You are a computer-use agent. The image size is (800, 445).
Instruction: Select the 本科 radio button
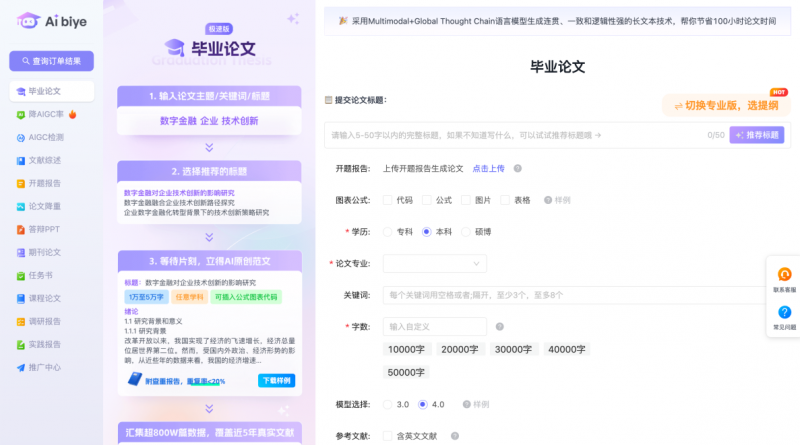(427, 232)
